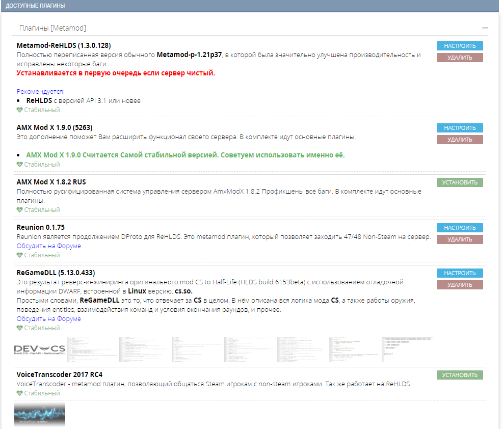This screenshot has width=504, height=429.
Task: Open the third ReGameDLL screenshot thumbnail
Action: [145, 350]
